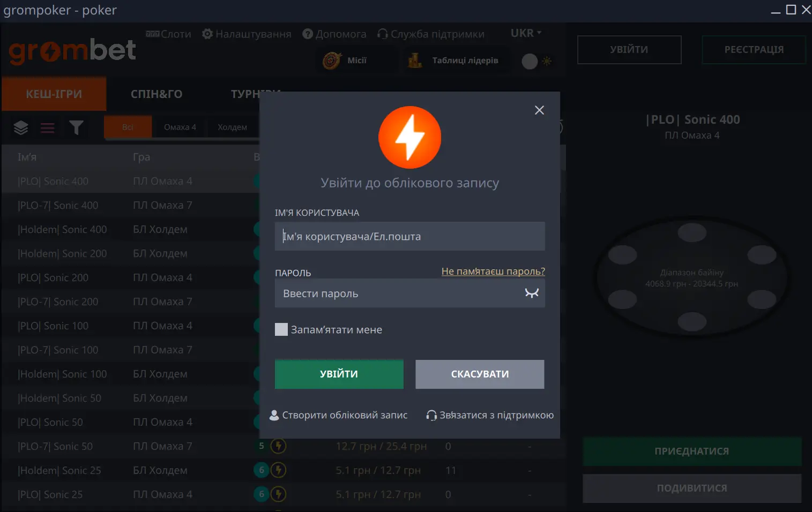Screen dimensions: 812x512
Task: Select the stacked layers view icon
Action: point(21,127)
